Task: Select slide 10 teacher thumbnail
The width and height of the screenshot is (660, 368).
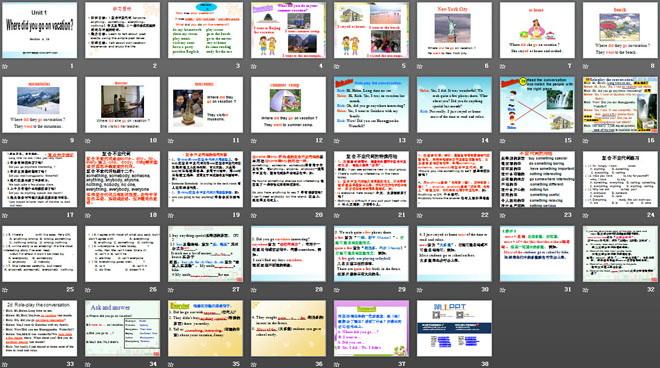Action: pos(122,105)
